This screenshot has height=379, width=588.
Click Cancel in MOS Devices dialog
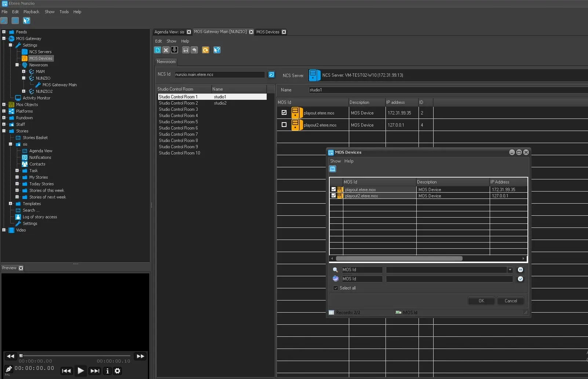(x=511, y=301)
